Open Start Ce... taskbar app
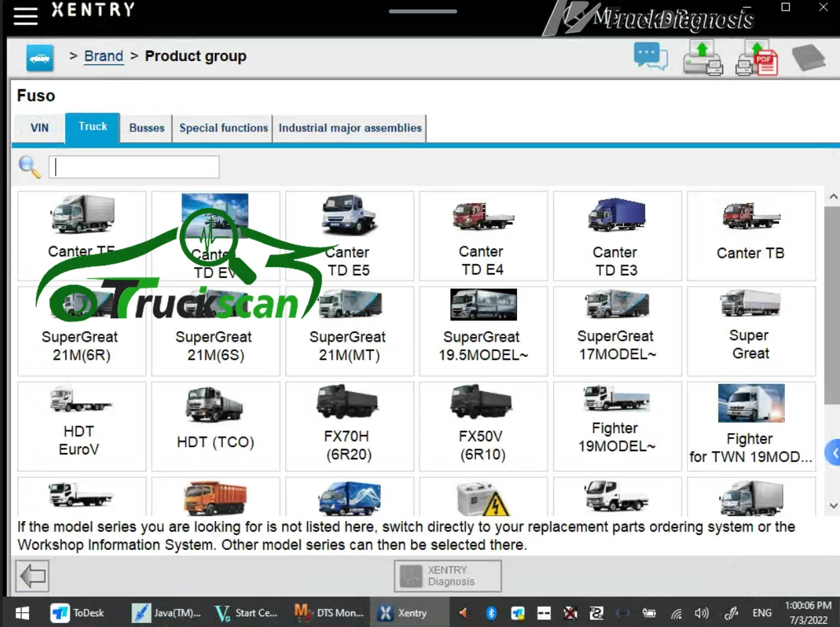The height and width of the screenshot is (627, 840). click(246, 613)
